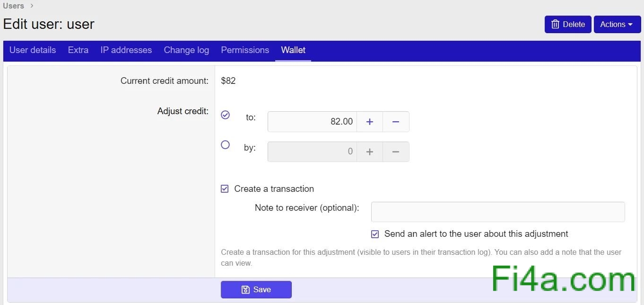The height and width of the screenshot is (305, 644).
Task: Click the Users breadcrumb link
Action: point(13,6)
